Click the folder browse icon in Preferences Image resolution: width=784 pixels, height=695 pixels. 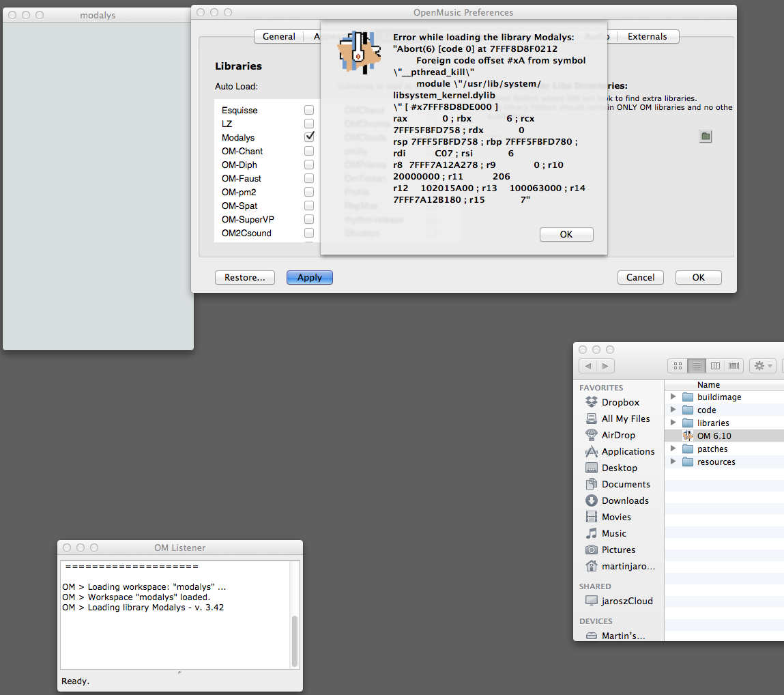tap(705, 136)
